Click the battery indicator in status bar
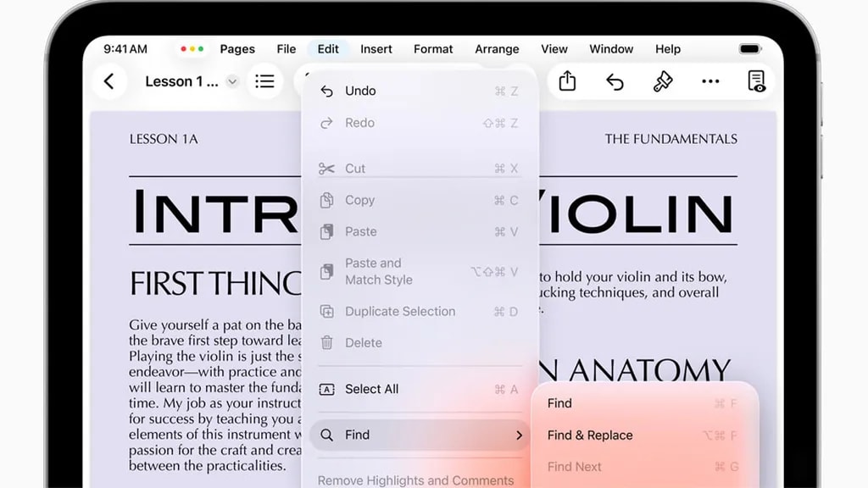 (750, 49)
